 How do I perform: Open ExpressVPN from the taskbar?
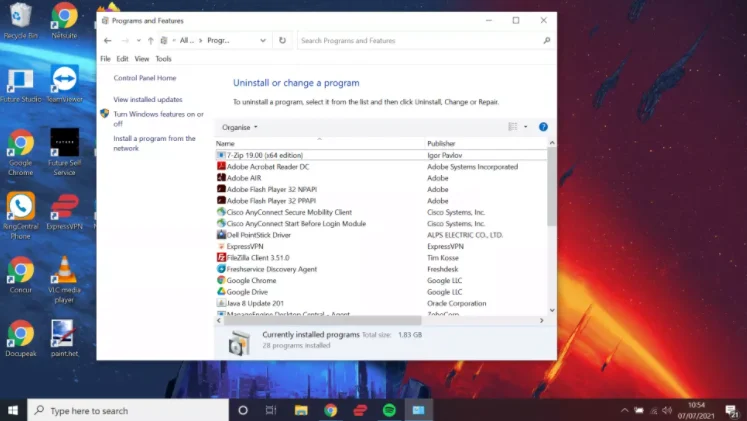pyautogui.click(x=360, y=410)
